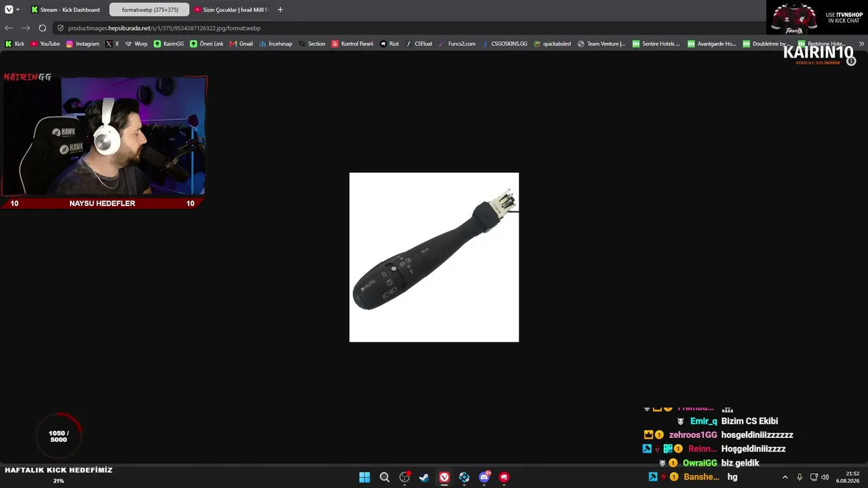Image resolution: width=868 pixels, height=488 pixels.
Task: Select the format:webp (375×375) tab
Action: point(149,9)
